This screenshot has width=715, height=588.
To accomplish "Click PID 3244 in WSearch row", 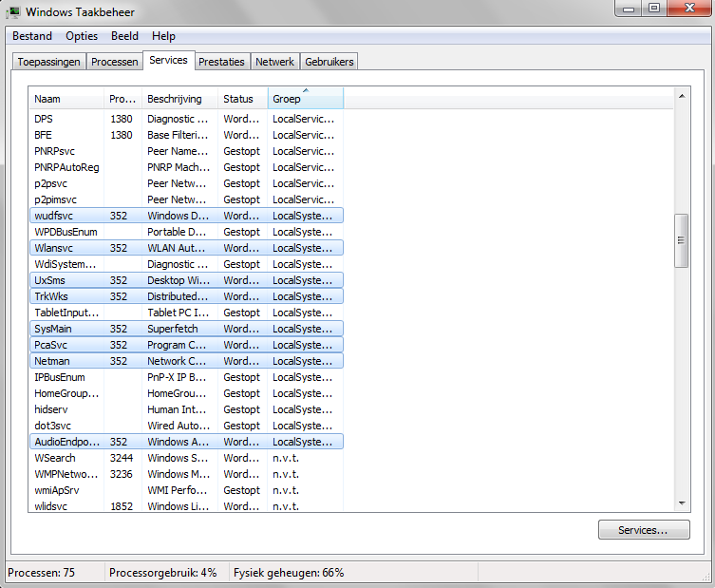I will (122, 458).
